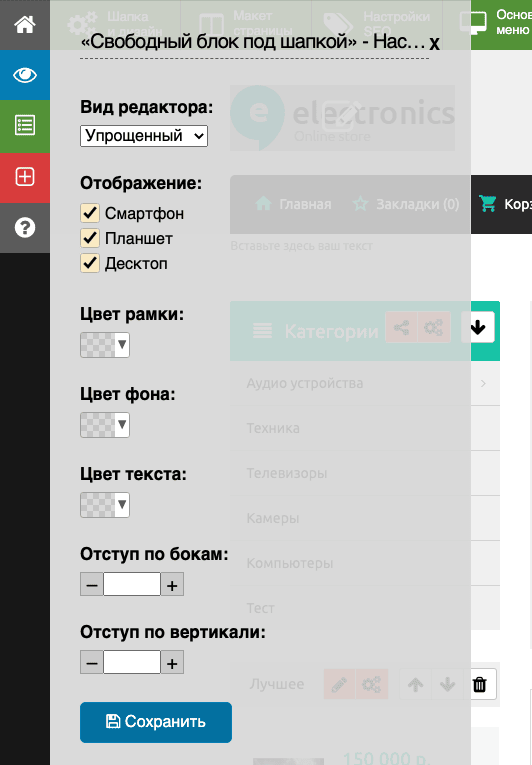Viewport: 532px width, 765px height.
Task: Uncheck the Смартфон checkbox
Action: (x=90, y=213)
